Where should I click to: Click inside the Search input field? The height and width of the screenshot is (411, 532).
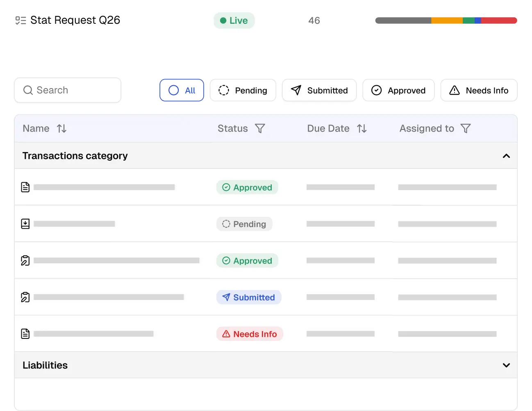[x=68, y=90]
